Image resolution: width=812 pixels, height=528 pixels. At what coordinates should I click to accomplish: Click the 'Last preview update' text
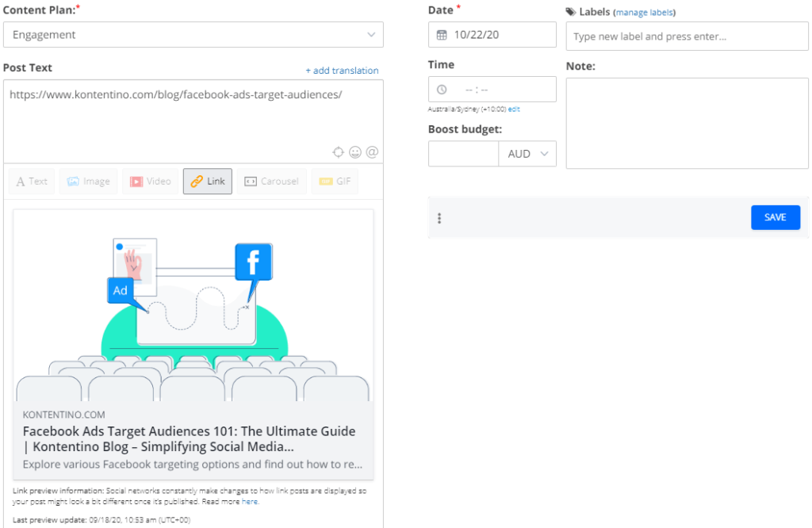click(101, 520)
